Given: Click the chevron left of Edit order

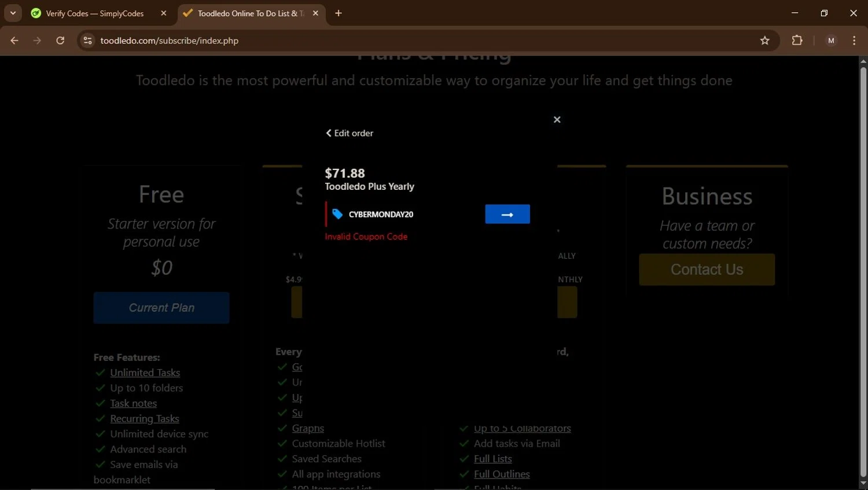Looking at the screenshot, I should (x=329, y=133).
